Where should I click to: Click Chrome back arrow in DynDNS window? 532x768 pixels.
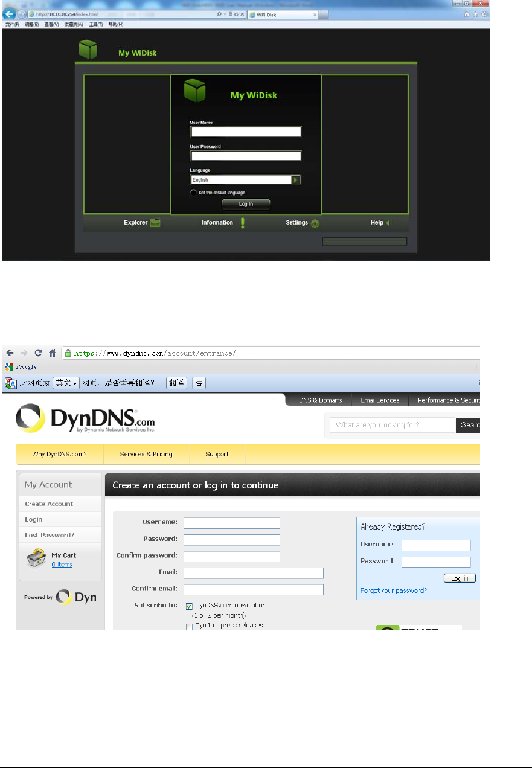click(x=10, y=353)
